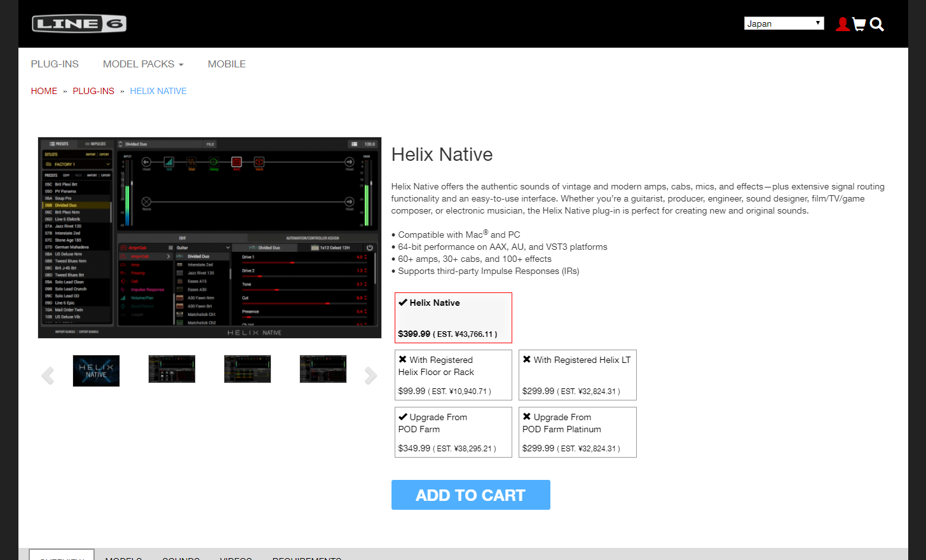Show previous image with left carousel arrow
926x560 pixels.
[48, 376]
